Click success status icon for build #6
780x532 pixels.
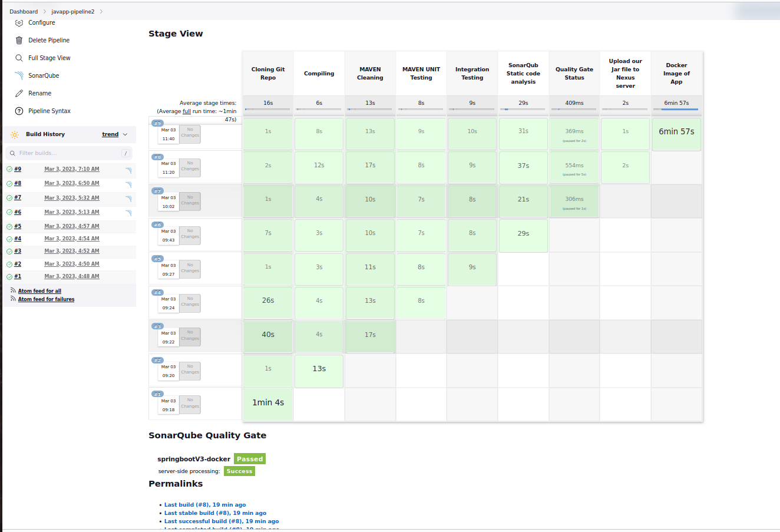9,212
